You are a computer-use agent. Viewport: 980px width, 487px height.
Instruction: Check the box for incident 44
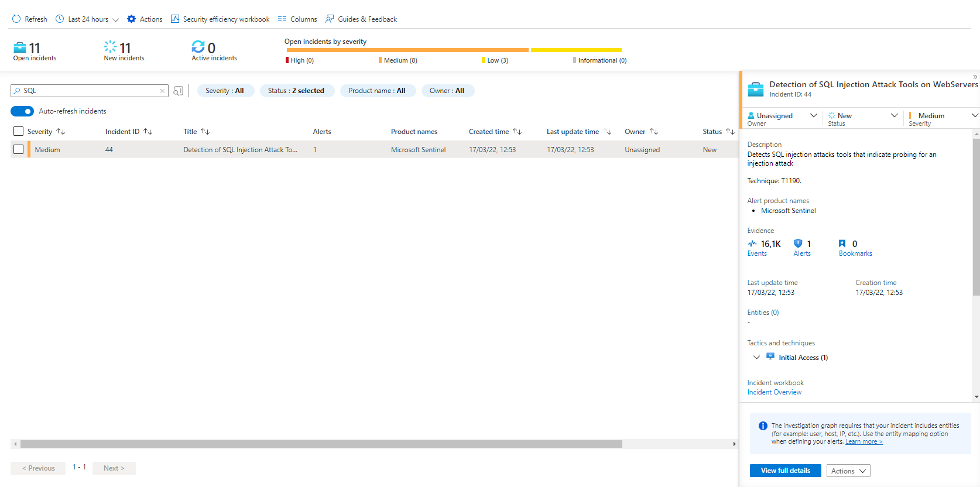click(x=18, y=150)
